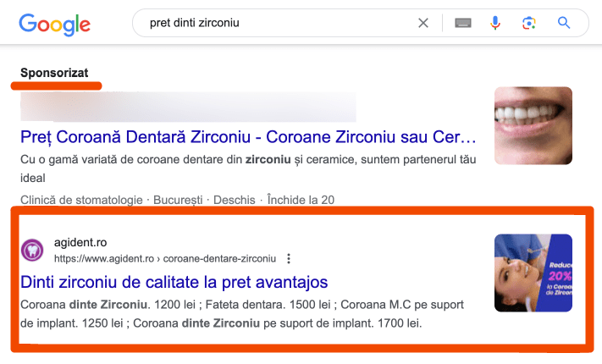
Task: Open Preț Coroană Dentară Zirconiu ad link
Action: point(248,137)
